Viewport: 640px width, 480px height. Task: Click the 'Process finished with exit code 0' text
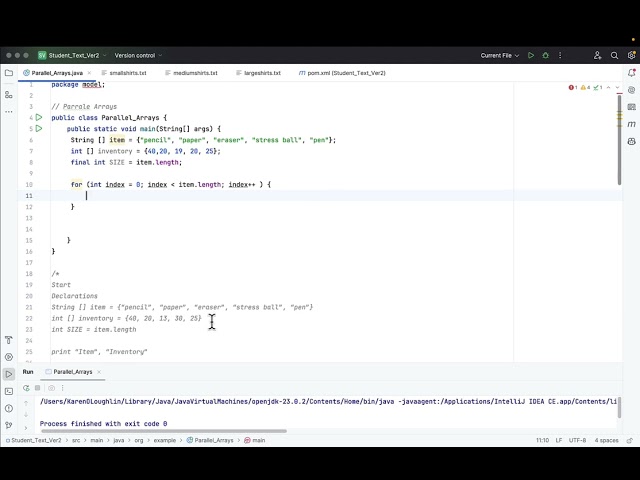103,424
